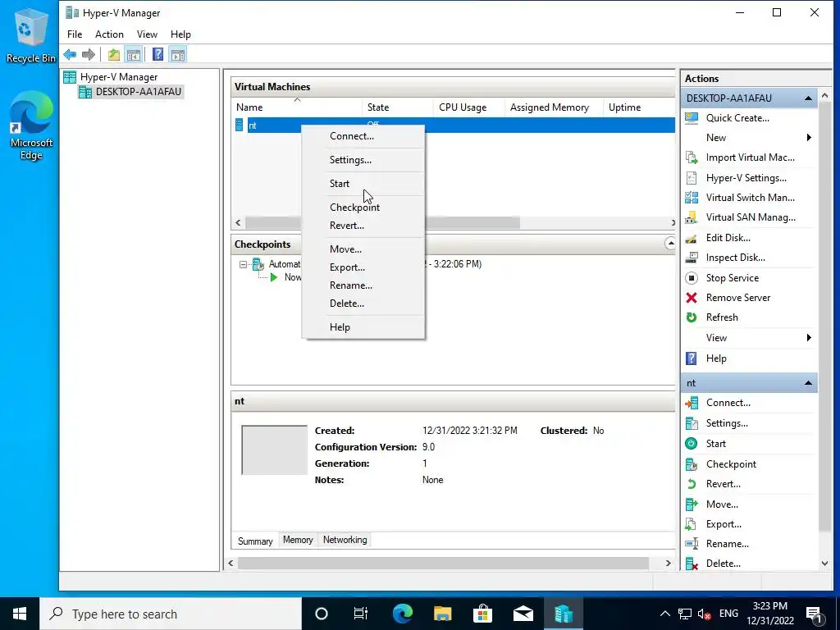Click the Inspect Disk icon
Viewport: 840px width, 630px height.
[x=692, y=258]
